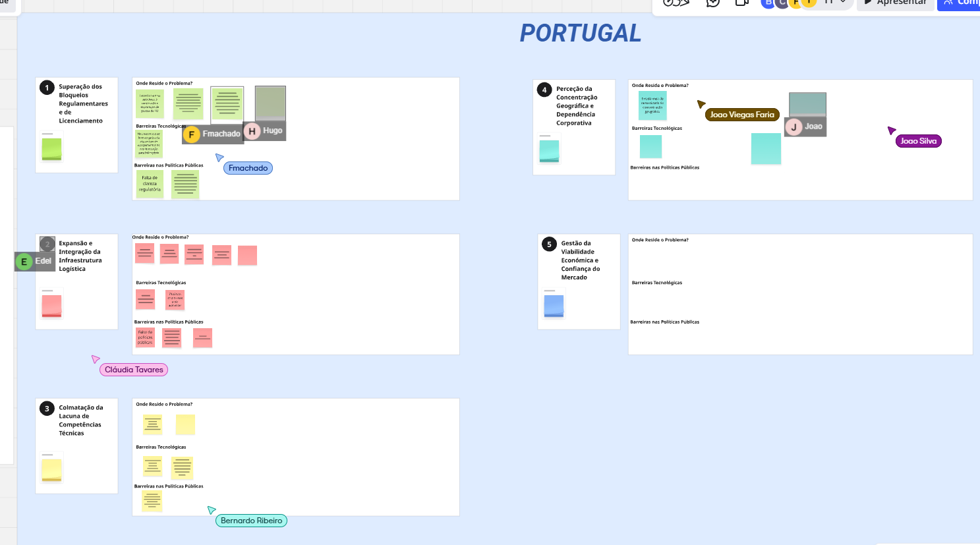
Task: Select the 'Falta de políticas públicas' red note
Action: point(145,337)
